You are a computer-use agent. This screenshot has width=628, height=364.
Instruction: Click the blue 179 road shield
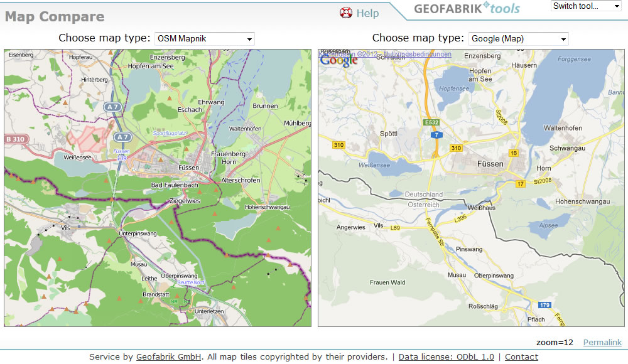[x=544, y=306]
